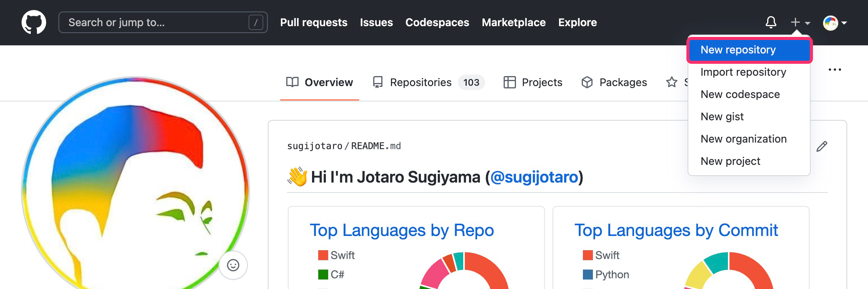Select the Overview tab

(320, 82)
